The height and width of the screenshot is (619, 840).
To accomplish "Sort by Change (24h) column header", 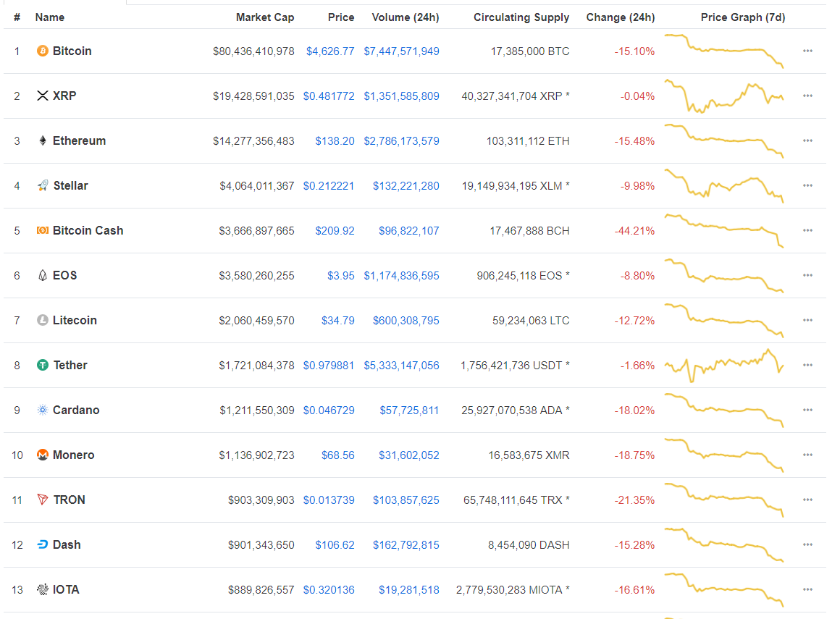I will pyautogui.click(x=620, y=17).
